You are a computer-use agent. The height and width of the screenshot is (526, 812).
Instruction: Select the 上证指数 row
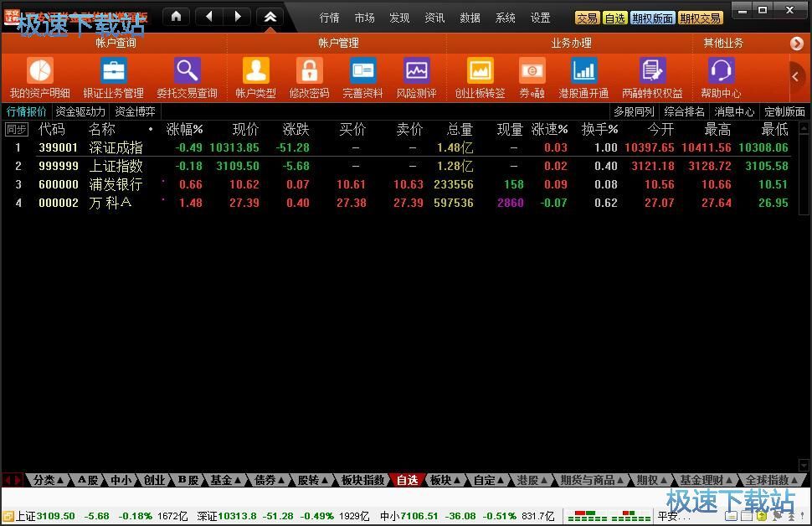399,167
